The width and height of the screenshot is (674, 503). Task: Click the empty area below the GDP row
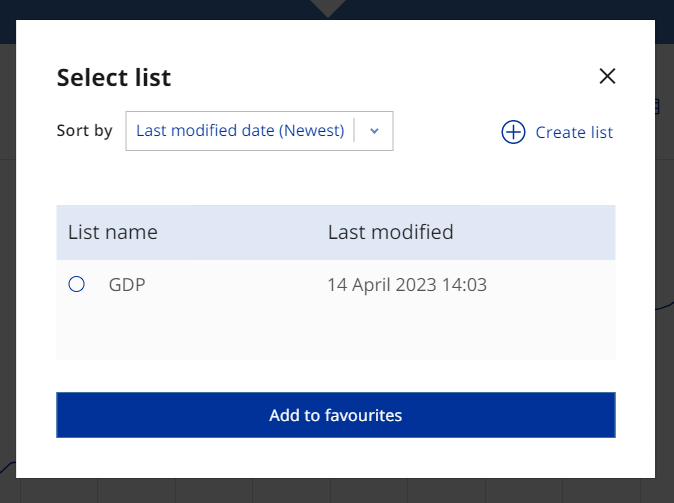pyautogui.click(x=335, y=335)
